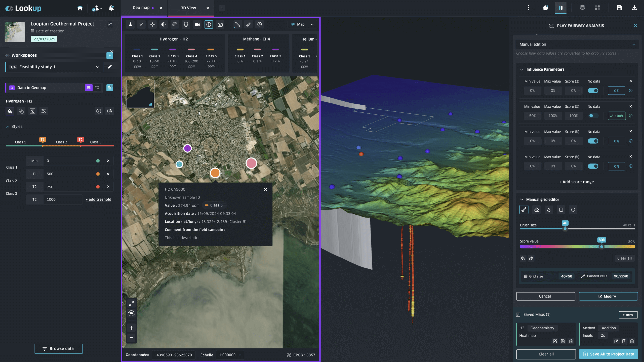Click the fullscreen expand icon on the map

tap(131, 303)
